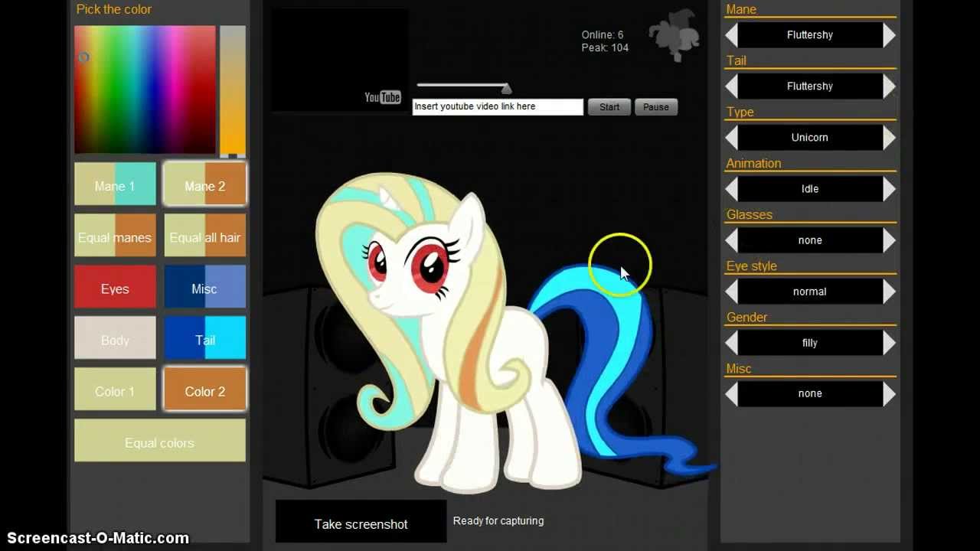The width and height of the screenshot is (980, 551).
Task: Click the Equal all hair button
Action: click(x=205, y=236)
